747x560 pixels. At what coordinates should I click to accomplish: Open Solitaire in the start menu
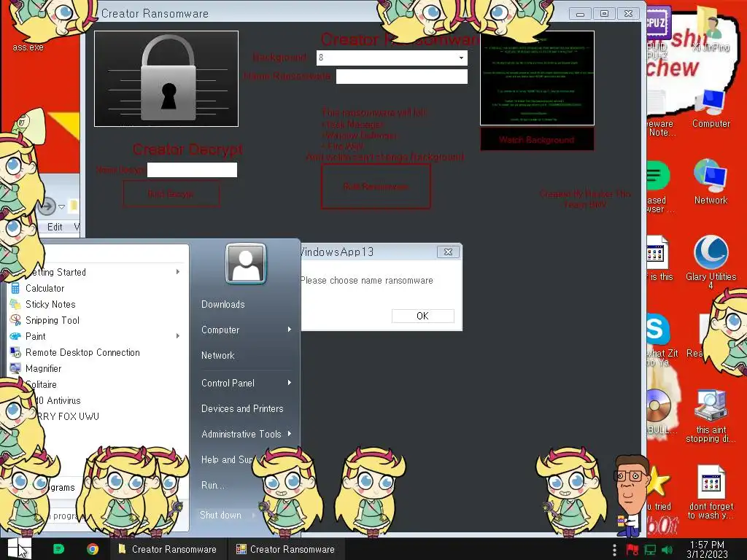coord(42,384)
